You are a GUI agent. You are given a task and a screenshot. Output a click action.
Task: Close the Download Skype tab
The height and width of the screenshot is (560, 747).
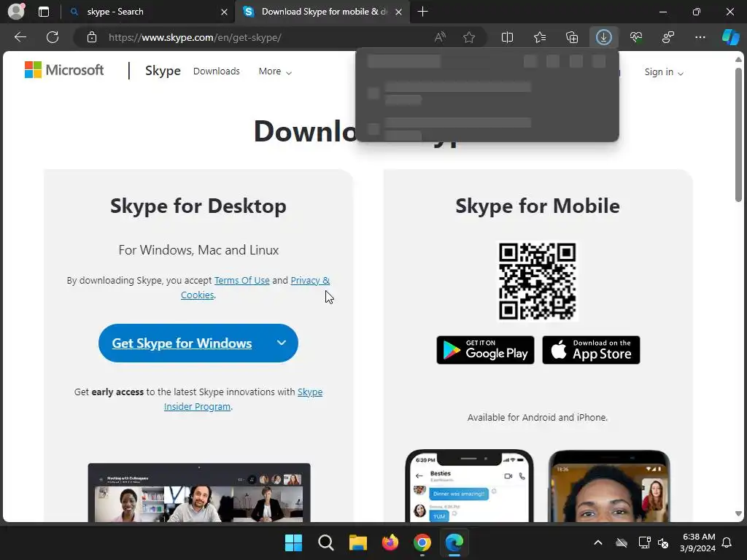(399, 12)
